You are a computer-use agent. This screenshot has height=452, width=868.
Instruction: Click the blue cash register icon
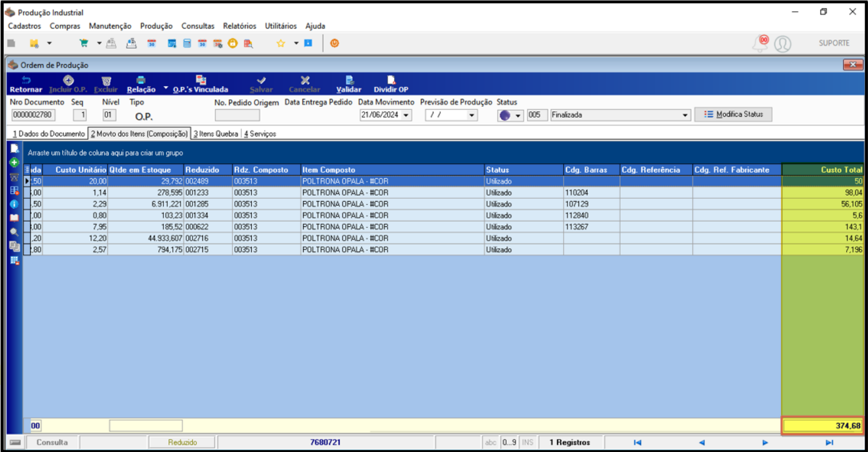coord(131,43)
